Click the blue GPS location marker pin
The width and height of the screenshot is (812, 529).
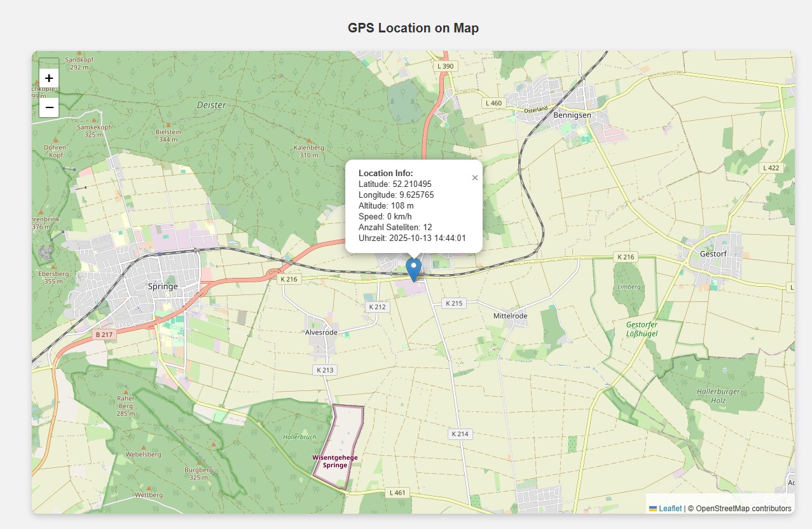click(x=413, y=269)
